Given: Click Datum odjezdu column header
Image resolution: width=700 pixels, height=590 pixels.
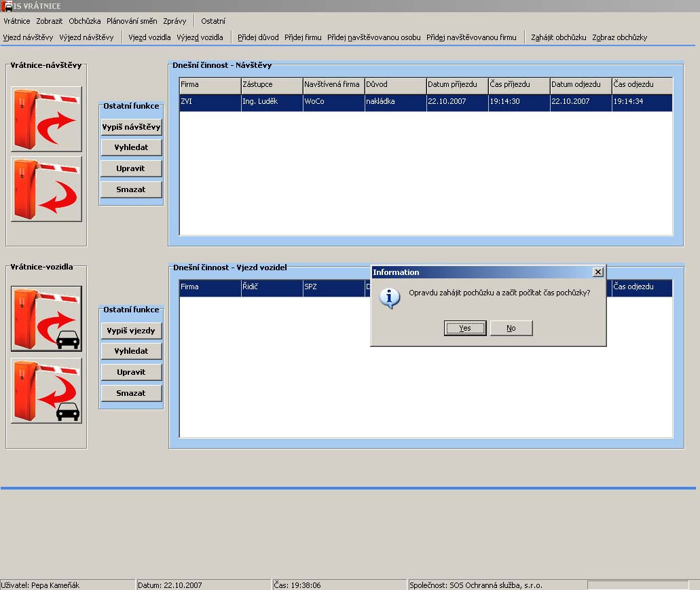Looking at the screenshot, I should point(581,85).
